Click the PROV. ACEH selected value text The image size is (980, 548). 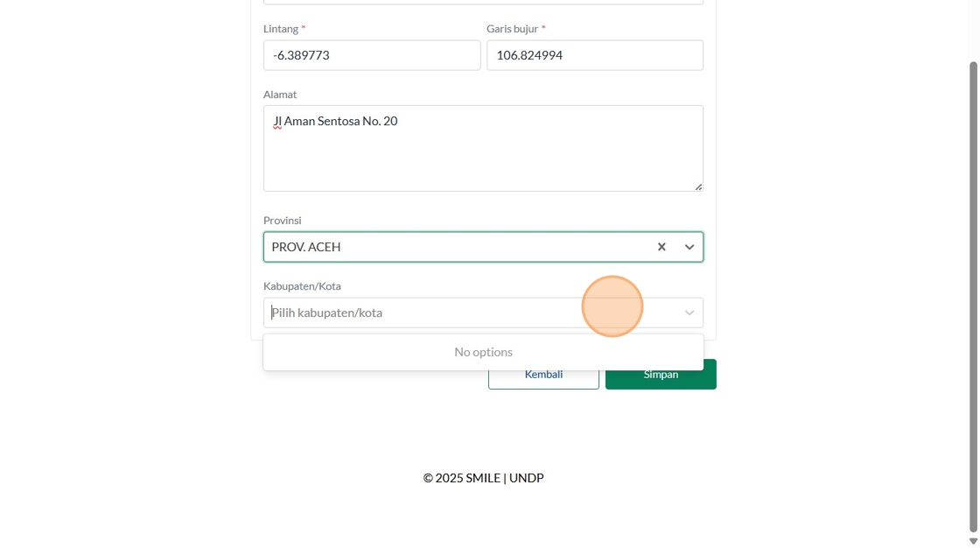point(306,247)
